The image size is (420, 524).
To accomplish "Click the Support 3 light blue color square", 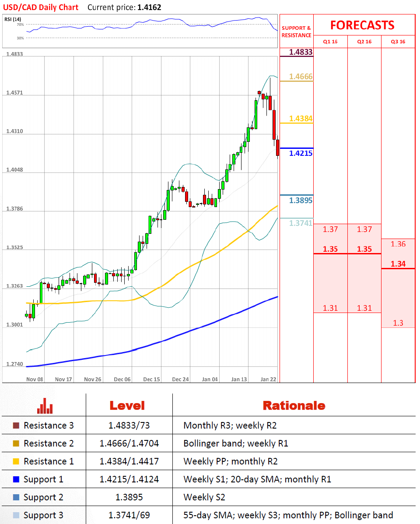I will tap(16, 515).
